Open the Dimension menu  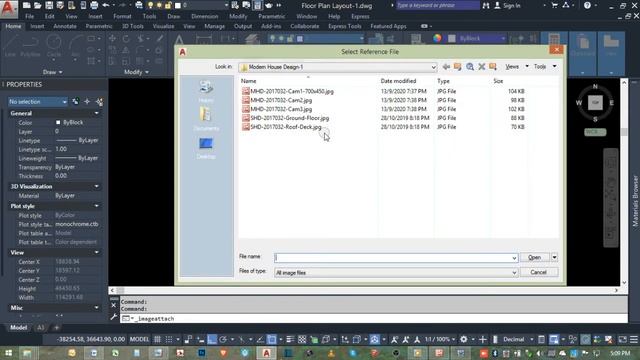(204, 16)
